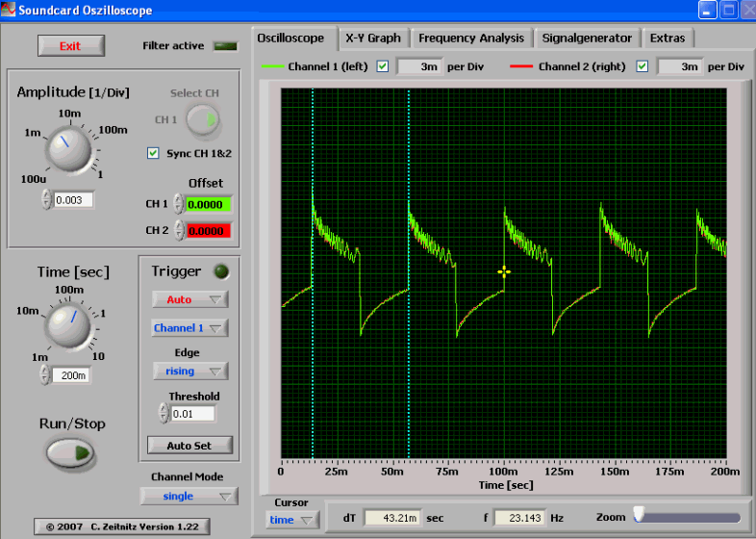Open the trigger Channel 1 dropdown
This screenshot has height=539, width=756.
190,328
